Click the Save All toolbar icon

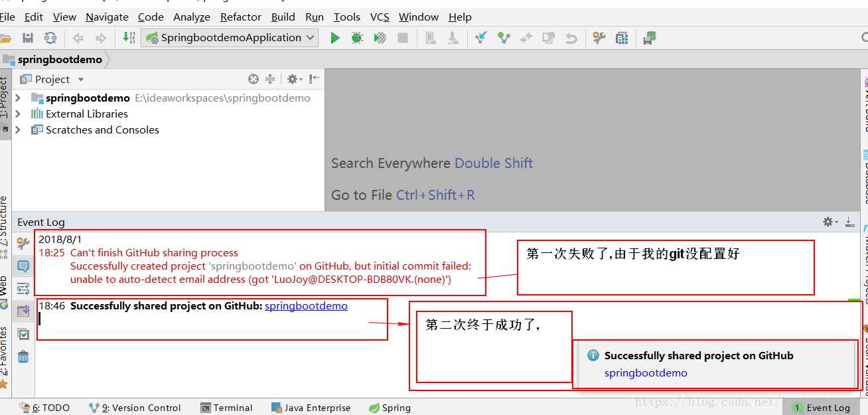pos(28,38)
